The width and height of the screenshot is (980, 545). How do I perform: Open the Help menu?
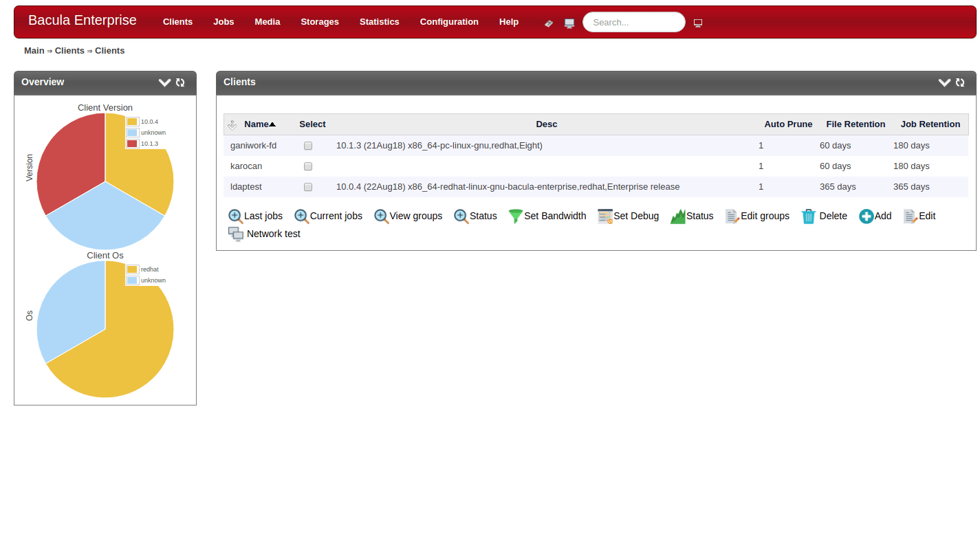tap(509, 22)
